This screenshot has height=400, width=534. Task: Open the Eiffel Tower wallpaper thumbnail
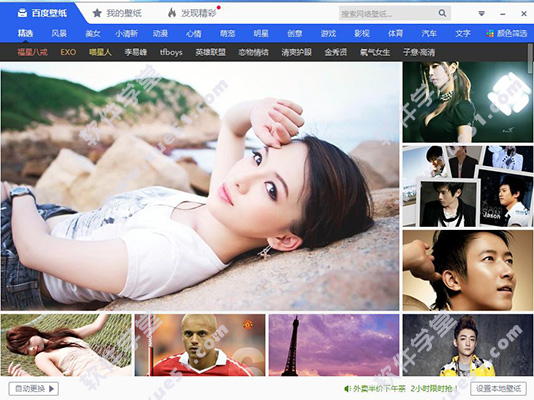334,345
